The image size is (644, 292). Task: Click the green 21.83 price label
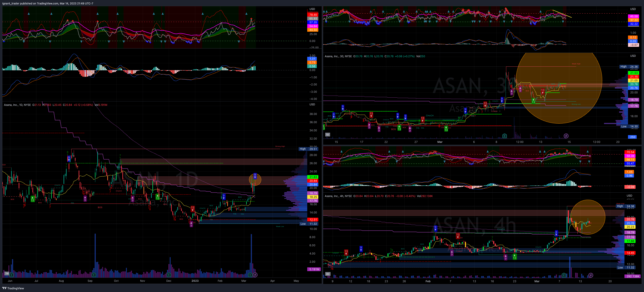pos(313,177)
